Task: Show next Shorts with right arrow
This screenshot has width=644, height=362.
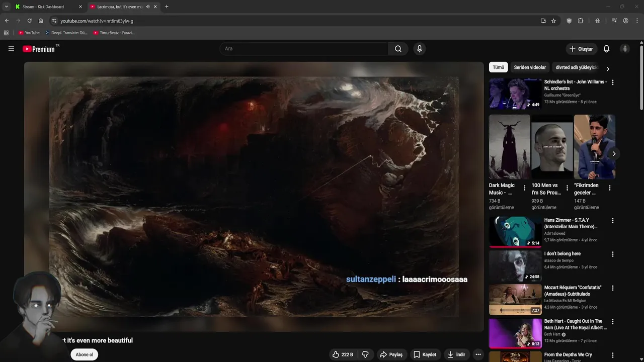Action: tap(613, 154)
